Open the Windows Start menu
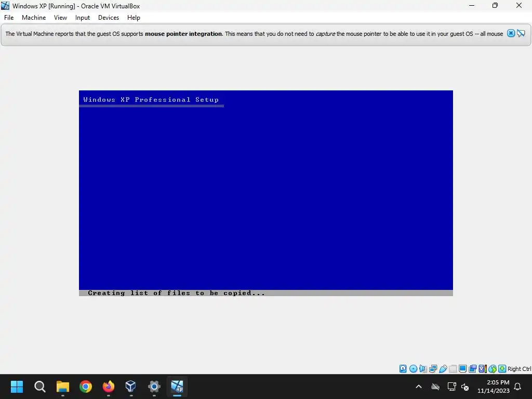The width and height of the screenshot is (532, 399). tap(17, 387)
